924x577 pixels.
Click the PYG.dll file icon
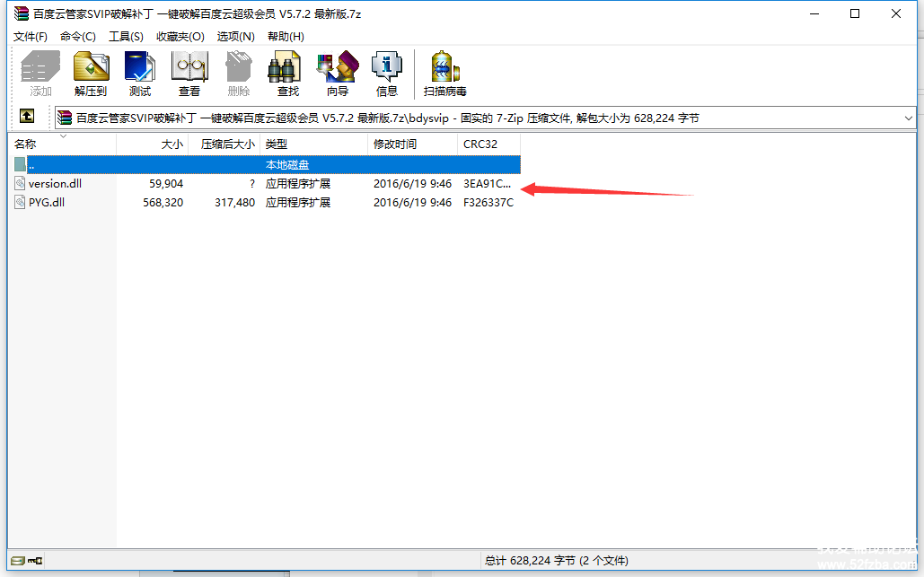(x=20, y=202)
